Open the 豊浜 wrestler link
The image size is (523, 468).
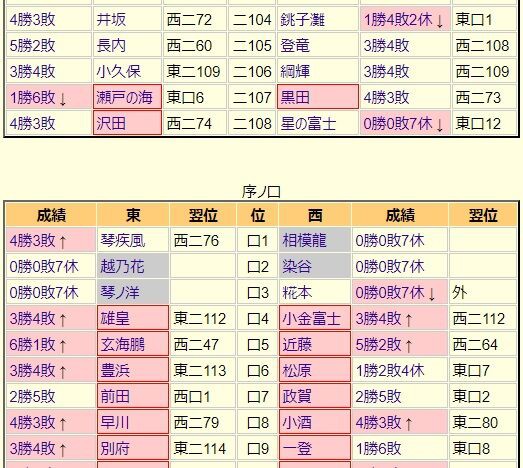coord(115,371)
